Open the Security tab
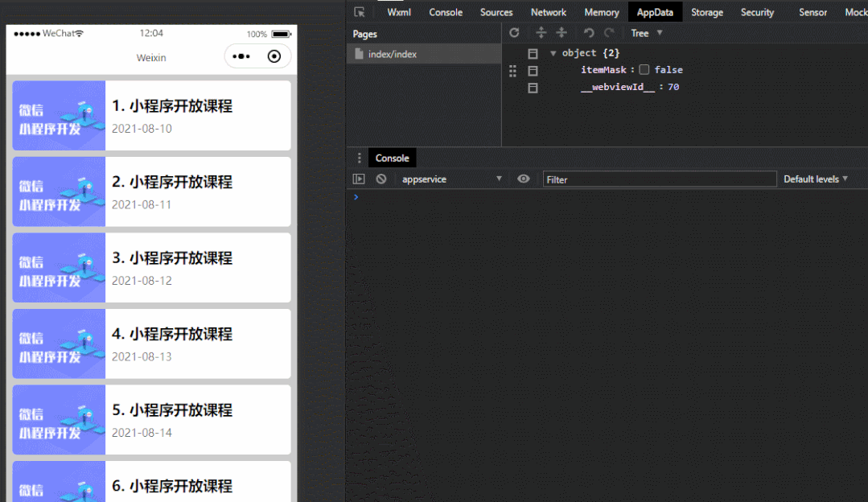 [757, 12]
